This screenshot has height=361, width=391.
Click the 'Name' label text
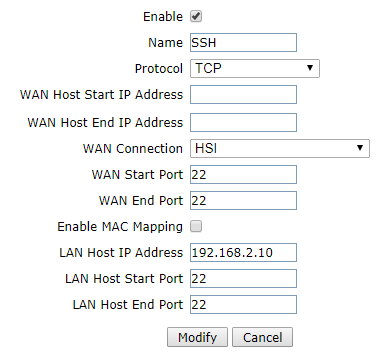[x=166, y=43]
